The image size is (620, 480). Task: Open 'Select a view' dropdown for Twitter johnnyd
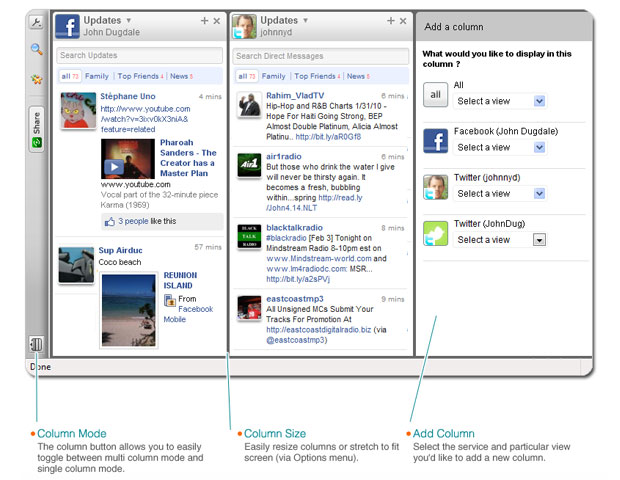pos(500,194)
